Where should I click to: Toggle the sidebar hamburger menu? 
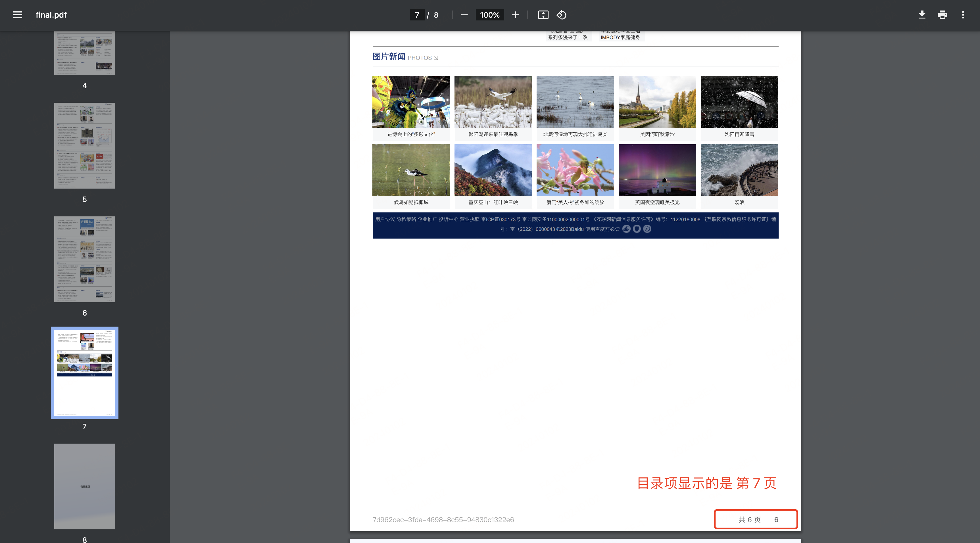(x=18, y=15)
